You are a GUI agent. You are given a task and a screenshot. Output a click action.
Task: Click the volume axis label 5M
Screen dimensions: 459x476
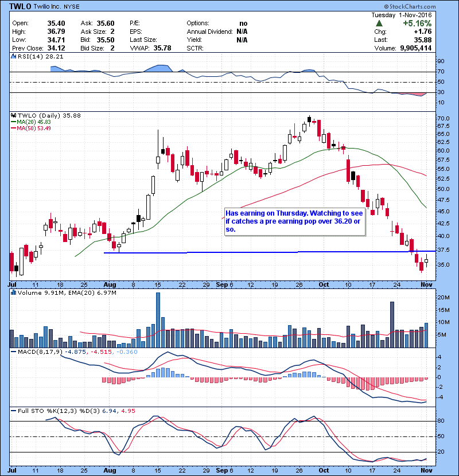(442, 335)
